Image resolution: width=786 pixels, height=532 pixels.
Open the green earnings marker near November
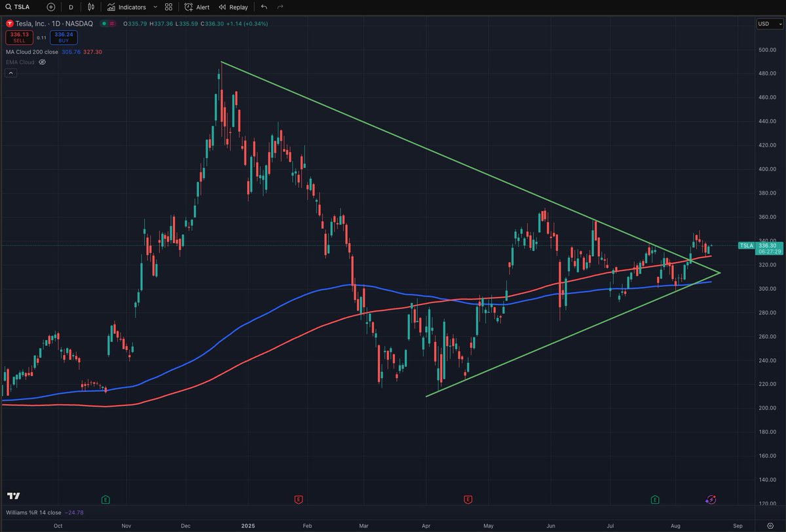105,499
